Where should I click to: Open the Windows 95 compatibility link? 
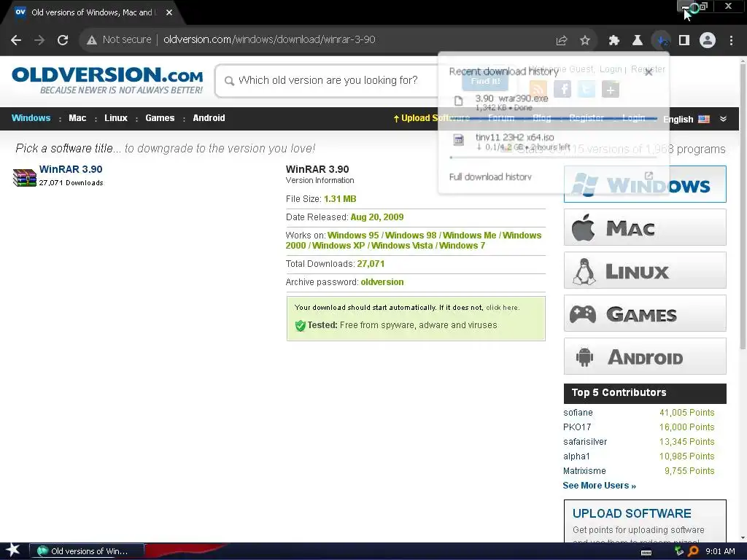coord(353,236)
